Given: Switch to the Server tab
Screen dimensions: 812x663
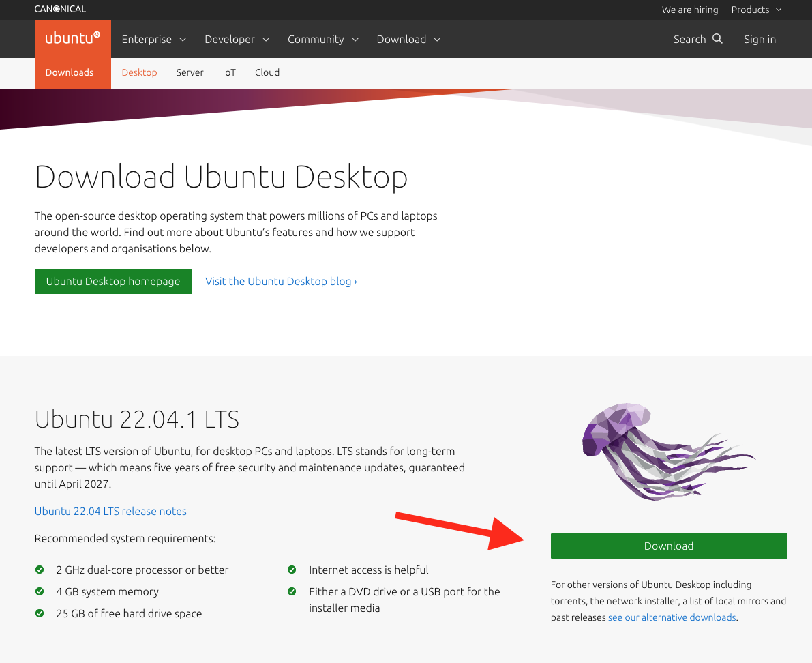Looking at the screenshot, I should [190, 72].
